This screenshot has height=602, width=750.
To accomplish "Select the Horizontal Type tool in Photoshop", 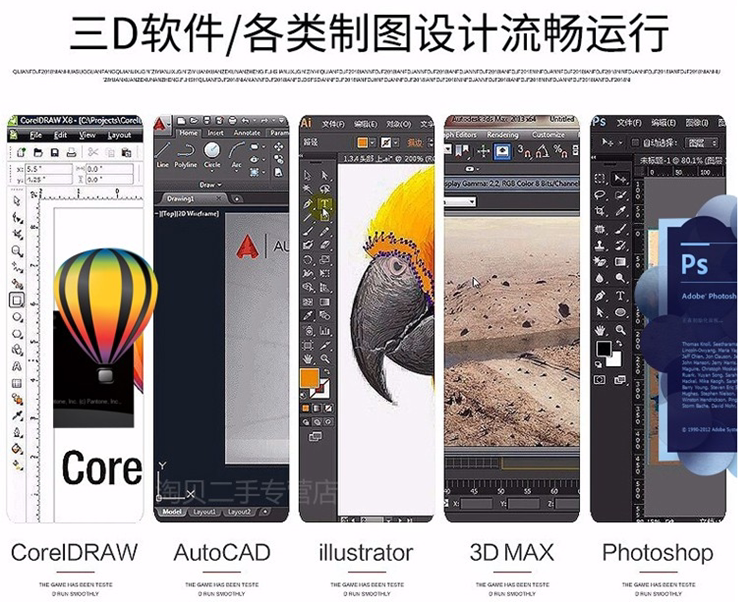I will click(x=620, y=296).
